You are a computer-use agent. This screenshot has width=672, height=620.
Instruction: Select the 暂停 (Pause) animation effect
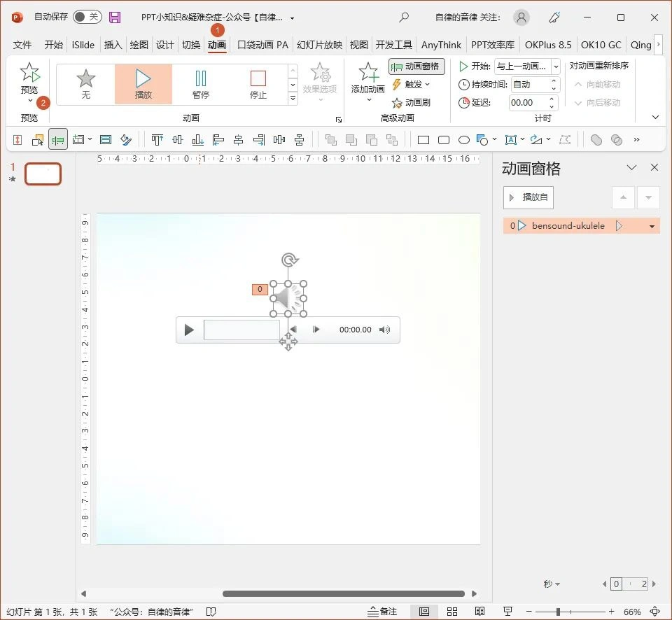coord(201,83)
